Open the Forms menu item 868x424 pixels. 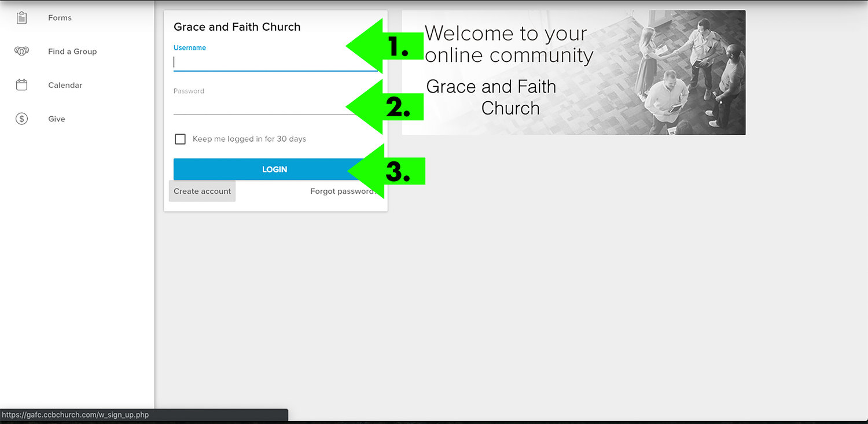click(x=60, y=18)
